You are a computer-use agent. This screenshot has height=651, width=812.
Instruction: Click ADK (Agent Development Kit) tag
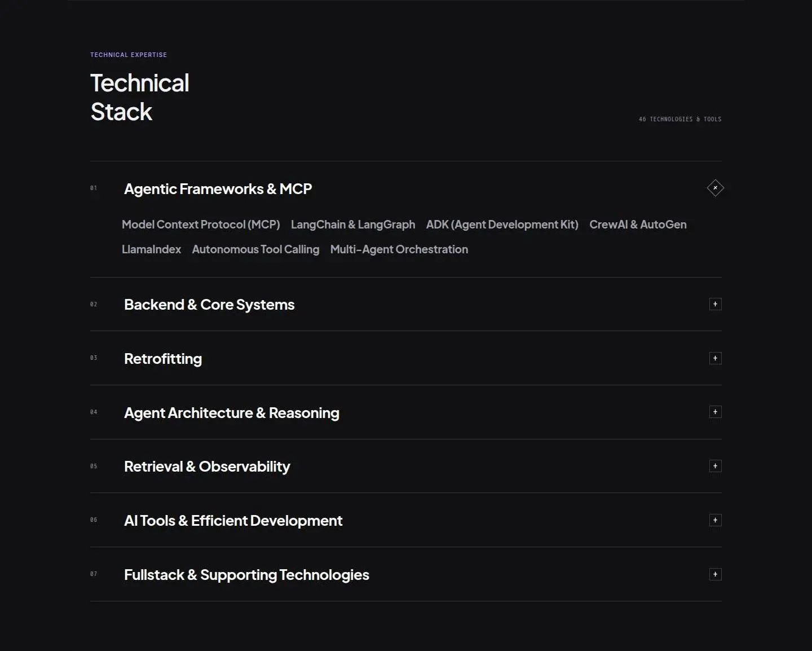[x=502, y=225]
